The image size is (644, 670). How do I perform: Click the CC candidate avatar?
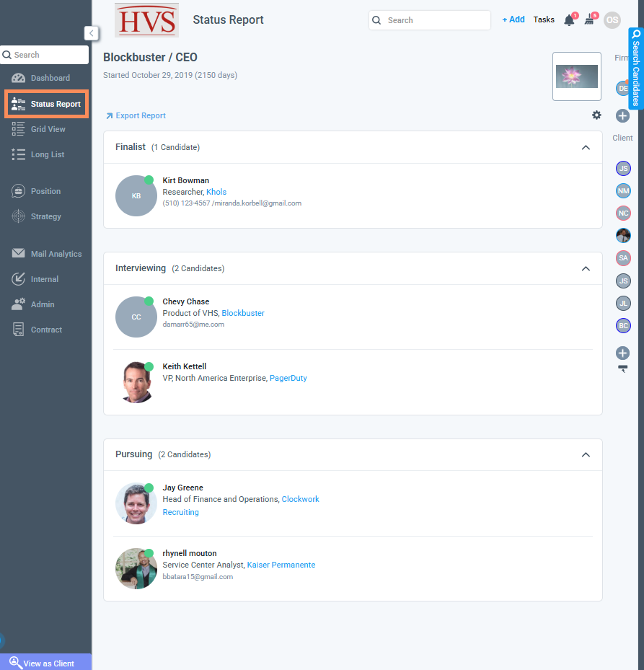click(x=136, y=317)
